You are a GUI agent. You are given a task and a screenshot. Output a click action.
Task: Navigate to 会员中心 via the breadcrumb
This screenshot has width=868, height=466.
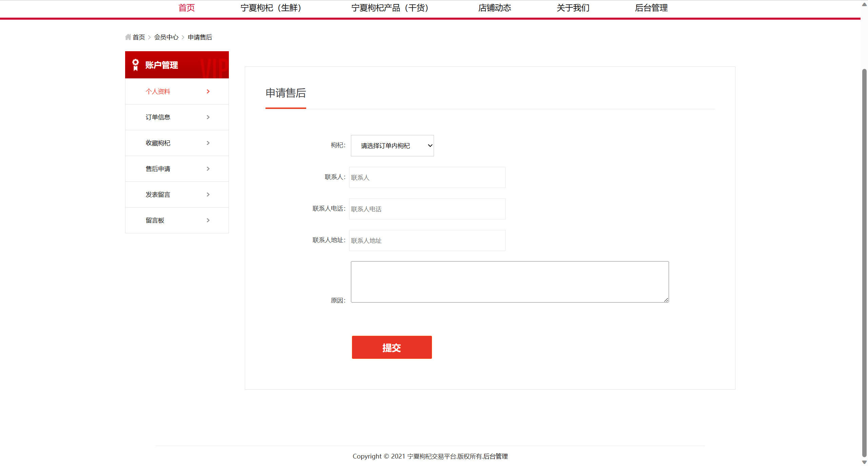pos(166,37)
